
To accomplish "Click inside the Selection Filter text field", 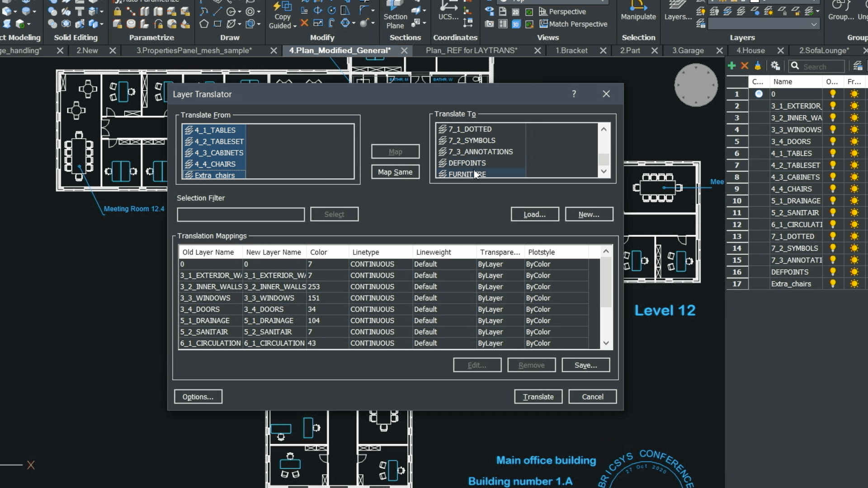I will (x=241, y=214).
